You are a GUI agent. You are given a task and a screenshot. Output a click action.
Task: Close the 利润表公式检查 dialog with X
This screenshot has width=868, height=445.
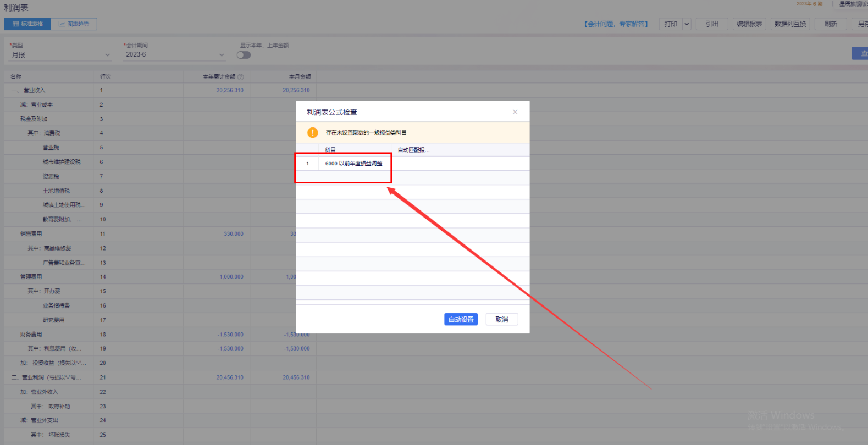[x=515, y=112]
